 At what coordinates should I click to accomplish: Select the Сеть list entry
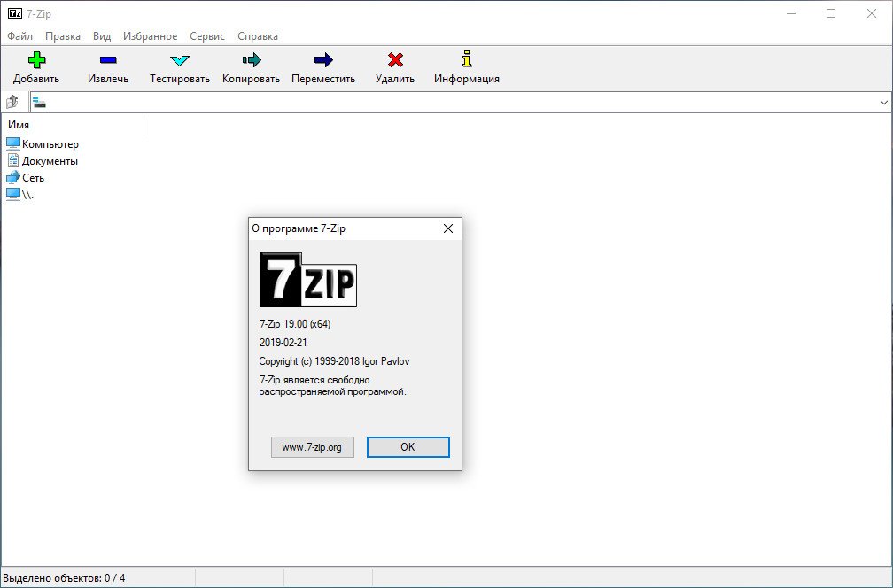(x=26, y=178)
